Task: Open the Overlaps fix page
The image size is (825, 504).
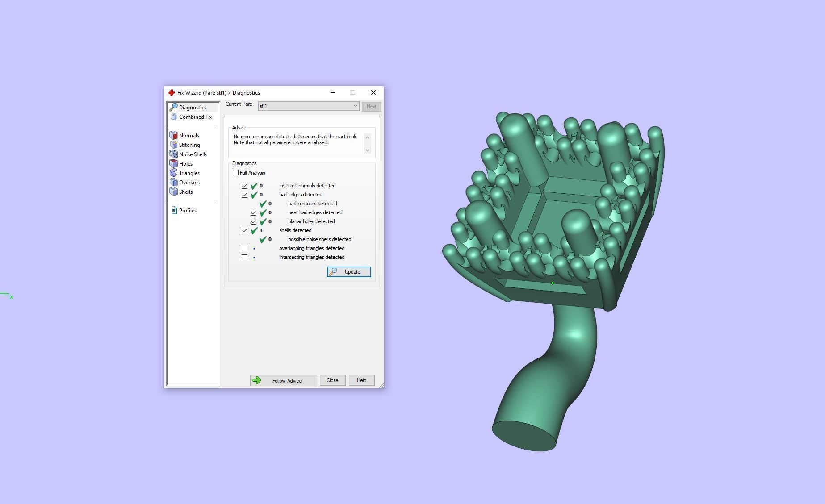Action: tap(189, 183)
